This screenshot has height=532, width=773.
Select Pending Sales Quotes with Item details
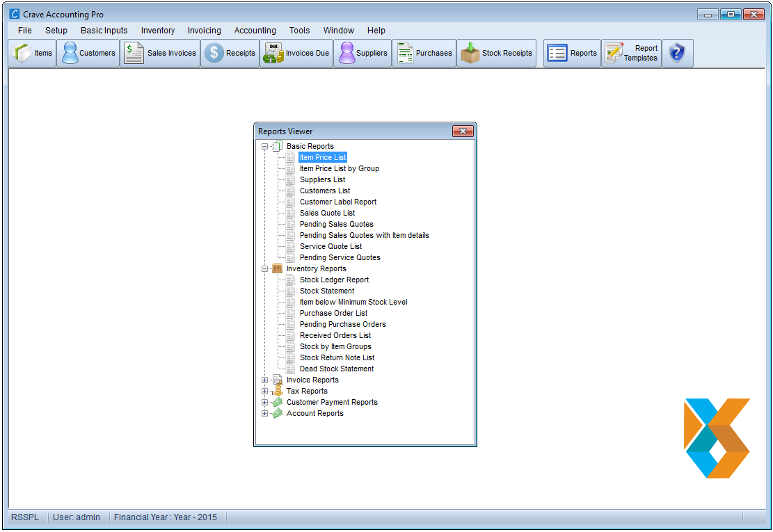(x=365, y=236)
